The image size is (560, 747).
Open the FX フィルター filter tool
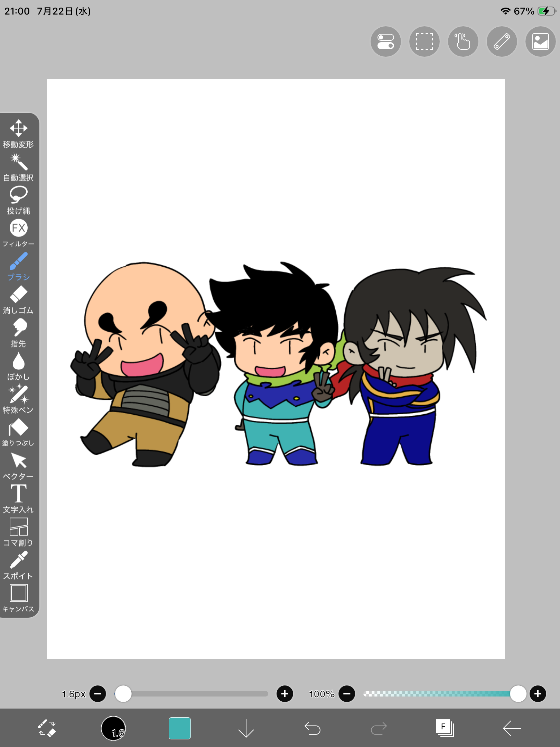[x=18, y=233]
